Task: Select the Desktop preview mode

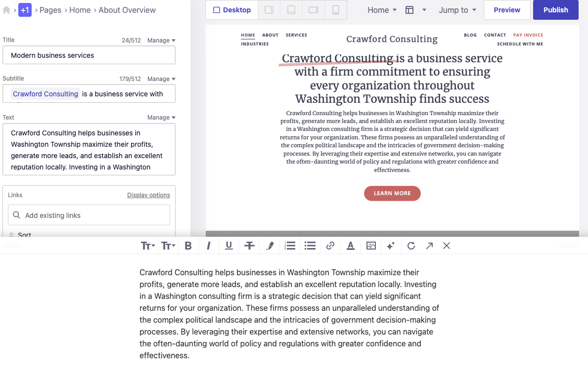Action: (231, 9)
